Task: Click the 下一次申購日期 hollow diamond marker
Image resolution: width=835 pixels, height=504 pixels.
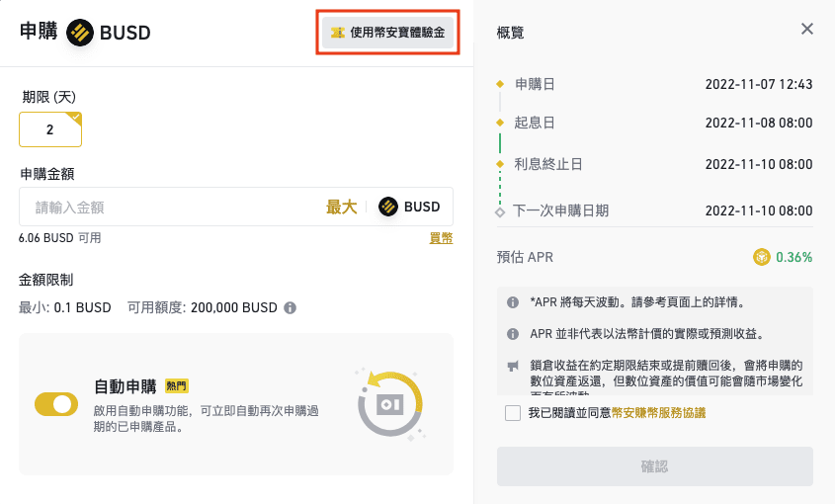Action: [499, 212]
